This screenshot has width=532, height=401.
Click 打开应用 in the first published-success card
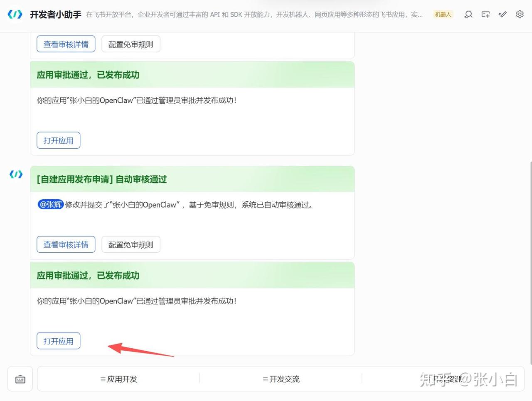58,141
